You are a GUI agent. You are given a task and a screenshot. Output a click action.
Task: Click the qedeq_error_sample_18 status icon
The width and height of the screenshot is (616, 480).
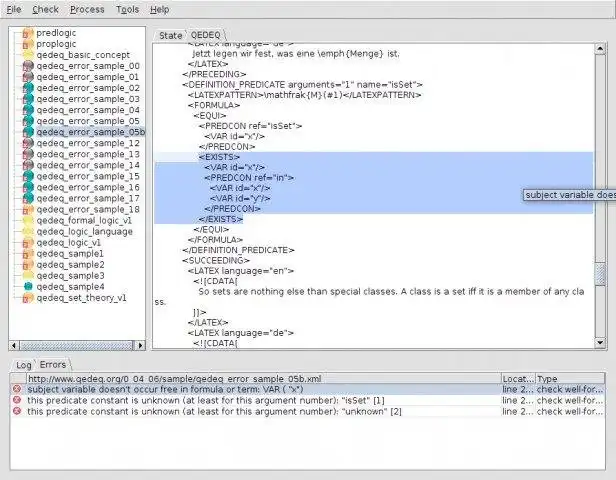click(x=28, y=209)
